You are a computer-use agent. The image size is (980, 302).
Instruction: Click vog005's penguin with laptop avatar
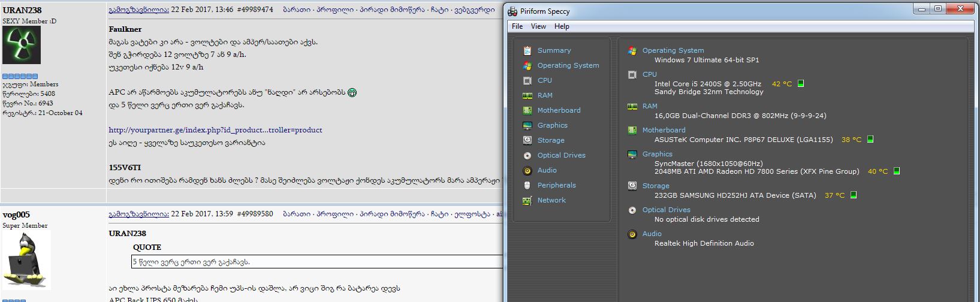click(26, 261)
